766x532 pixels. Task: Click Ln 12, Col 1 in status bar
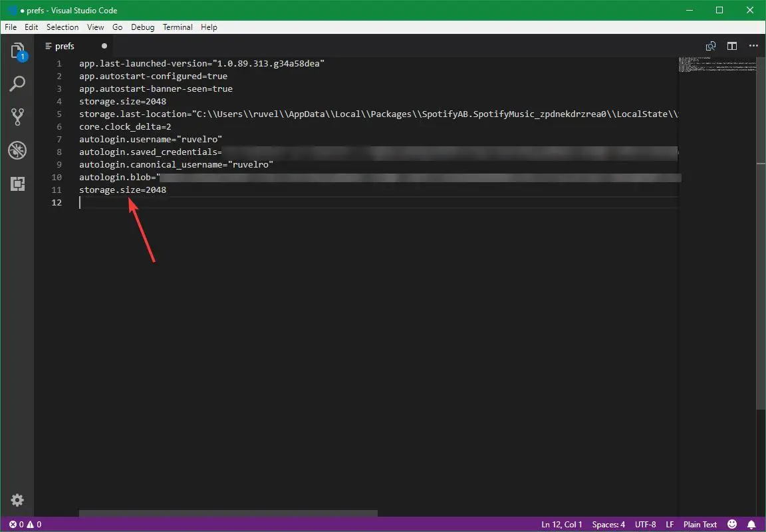click(x=562, y=524)
